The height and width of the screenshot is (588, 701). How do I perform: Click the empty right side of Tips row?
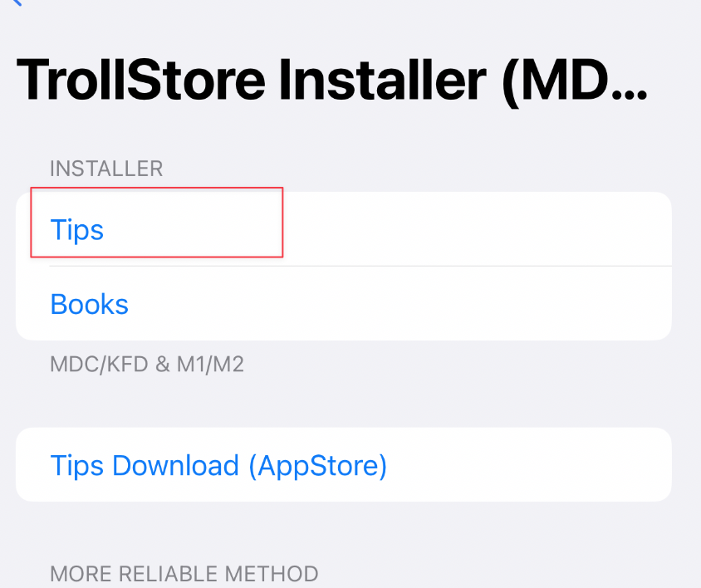[x=478, y=229]
